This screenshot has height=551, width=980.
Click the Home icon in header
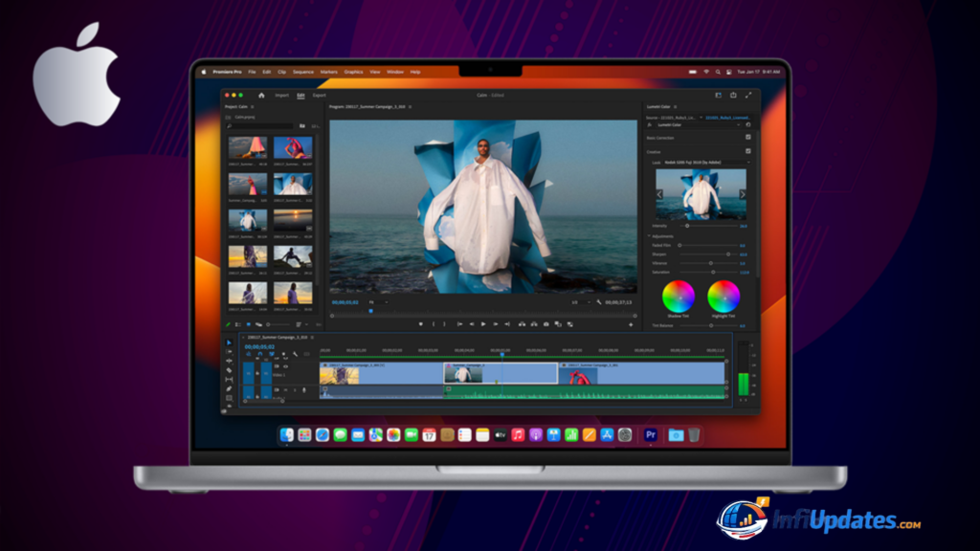pos(261,95)
